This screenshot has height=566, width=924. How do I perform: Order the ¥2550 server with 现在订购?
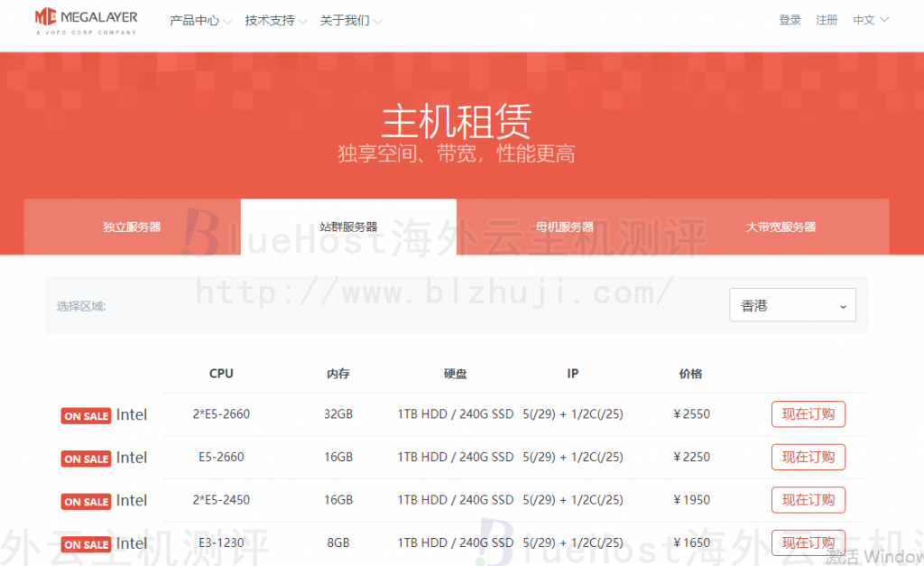(x=808, y=414)
